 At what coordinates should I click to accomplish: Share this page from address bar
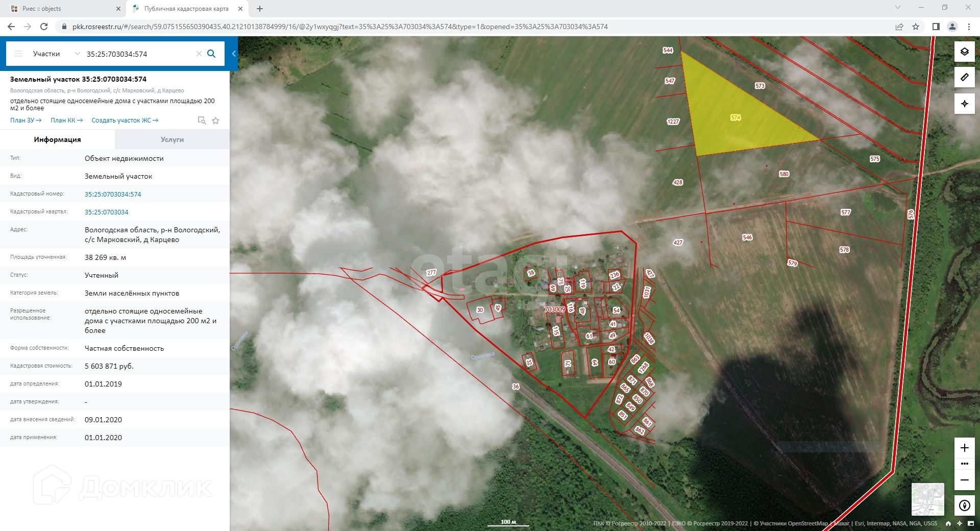(899, 27)
